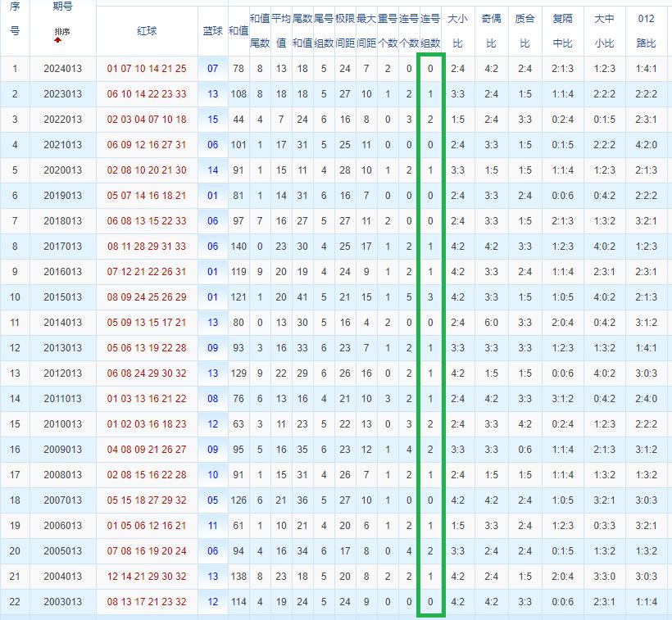The height and width of the screenshot is (620, 672).
Task: Click the 012路比 column header
Action: (x=646, y=30)
